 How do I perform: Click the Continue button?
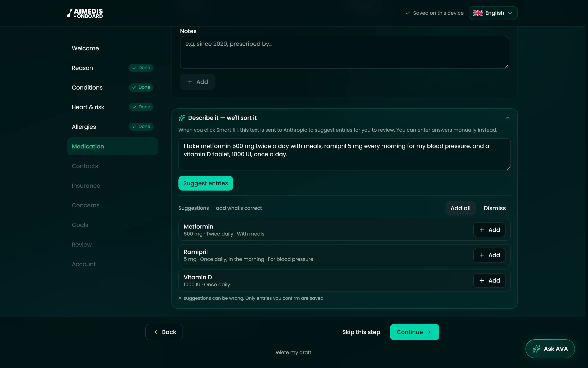pyautogui.click(x=414, y=332)
